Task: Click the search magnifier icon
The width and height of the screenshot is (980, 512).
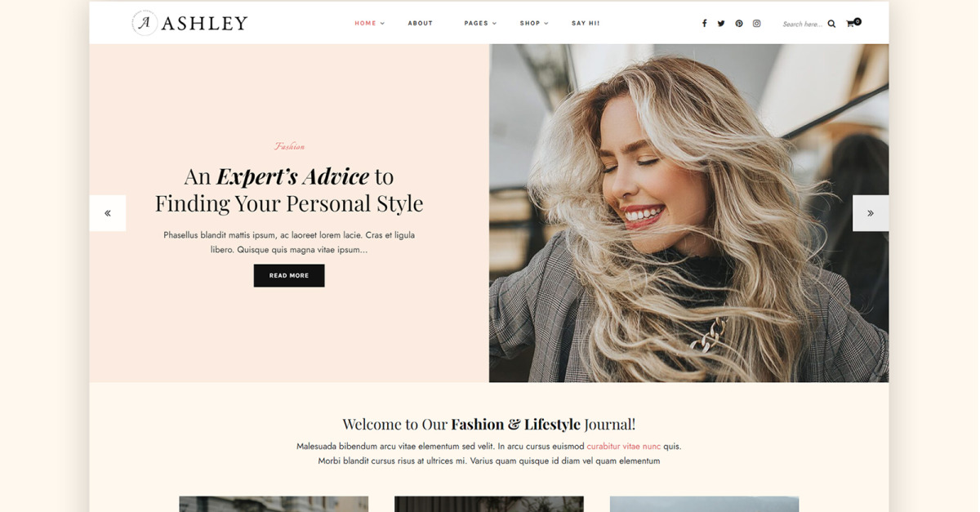Action: [831, 24]
